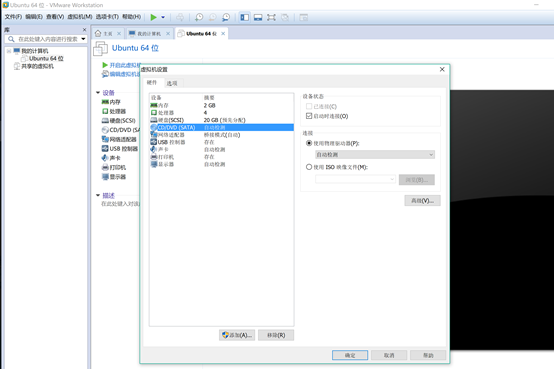The image size is (554, 369).
Task: Select the 打印机 row in the settings dialog
Action: point(222,157)
